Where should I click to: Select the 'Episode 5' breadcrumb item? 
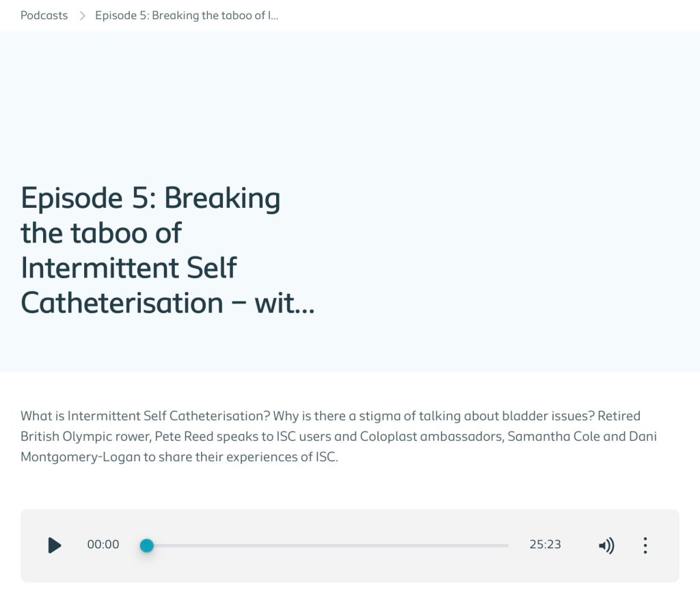click(187, 16)
